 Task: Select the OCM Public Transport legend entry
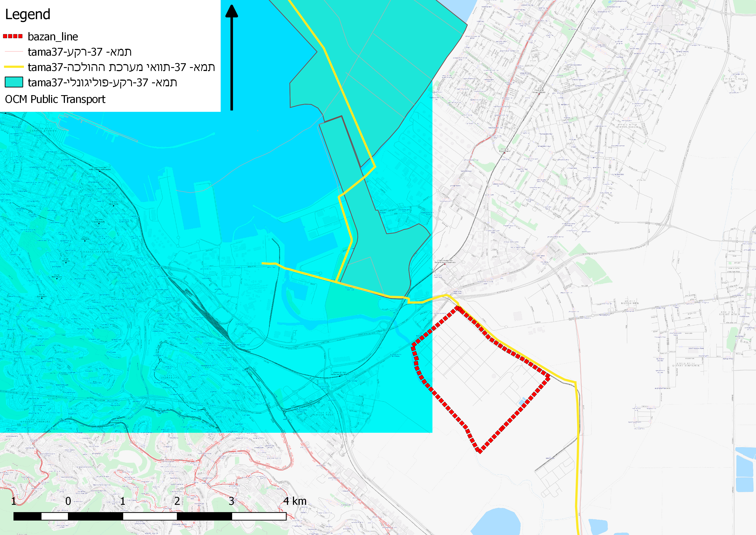pos(55,99)
